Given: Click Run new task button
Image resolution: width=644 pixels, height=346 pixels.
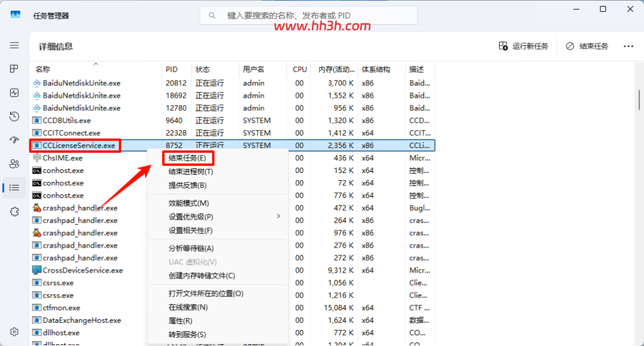Looking at the screenshot, I should click(x=524, y=47).
